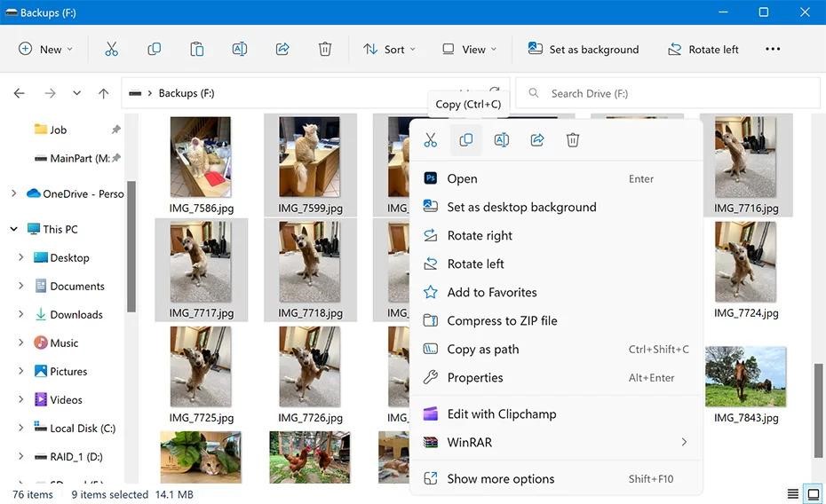Expand the OneDrive - Personal node
Viewport: 826px width, 504px height.
tap(13, 193)
